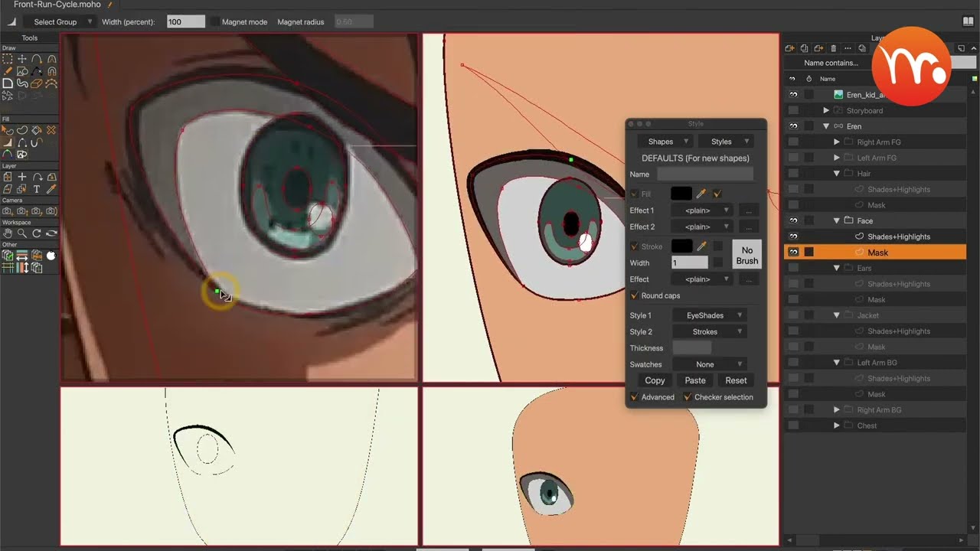Select the Rotate Workspace tool
The height and width of the screenshot is (551, 980).
tap(37, 233)
